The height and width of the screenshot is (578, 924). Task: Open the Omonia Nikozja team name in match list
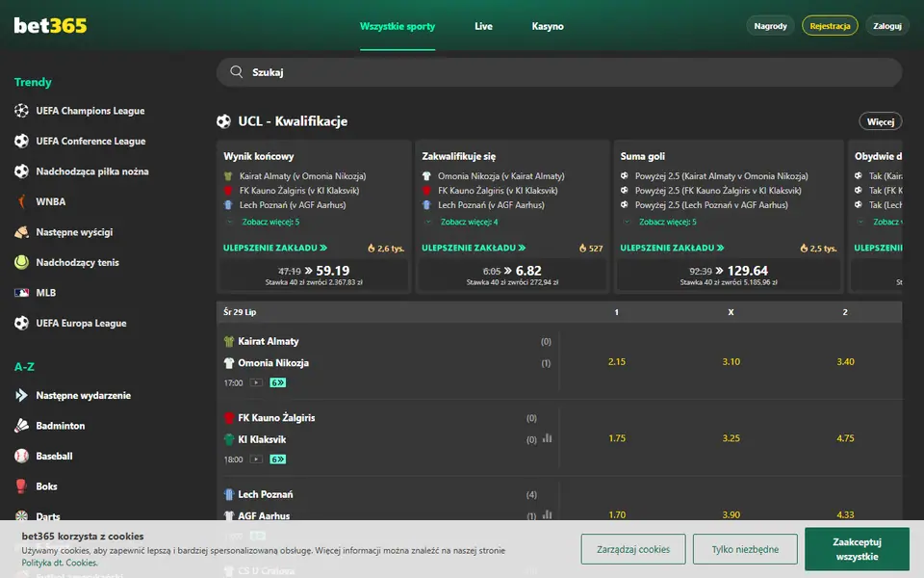tap(272, 363)
